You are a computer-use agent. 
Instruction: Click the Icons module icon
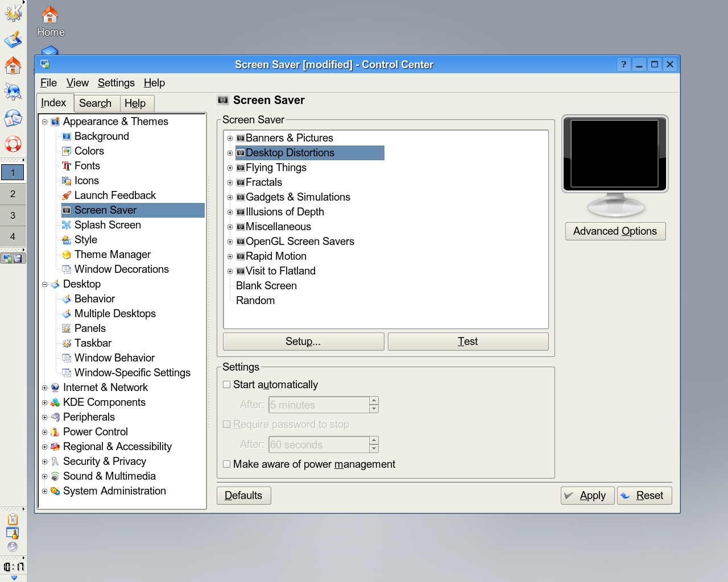67,181
